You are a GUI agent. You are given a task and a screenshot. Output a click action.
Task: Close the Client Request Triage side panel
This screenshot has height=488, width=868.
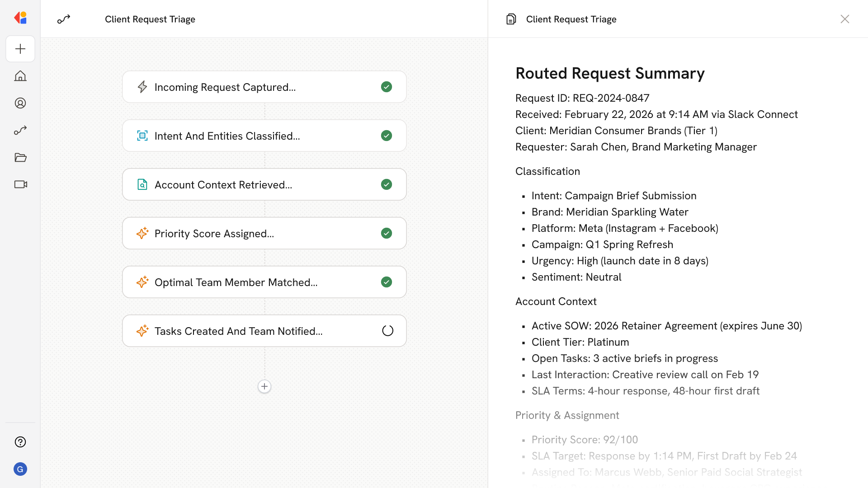click(844, 19)
